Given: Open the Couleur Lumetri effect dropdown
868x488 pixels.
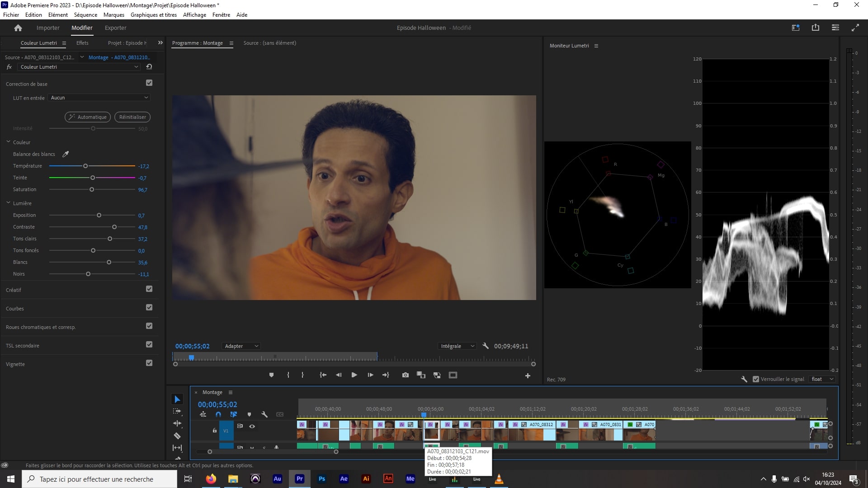Looking at the screenshot, I should [x=79, y=67].
